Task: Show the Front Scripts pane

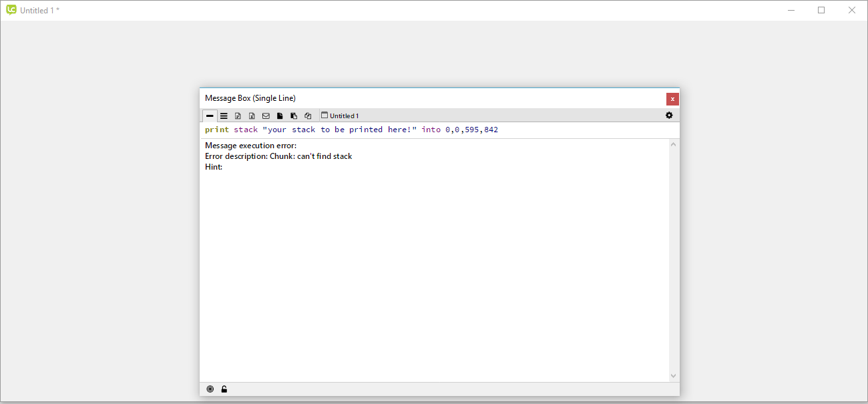Action: click(280, 116)
